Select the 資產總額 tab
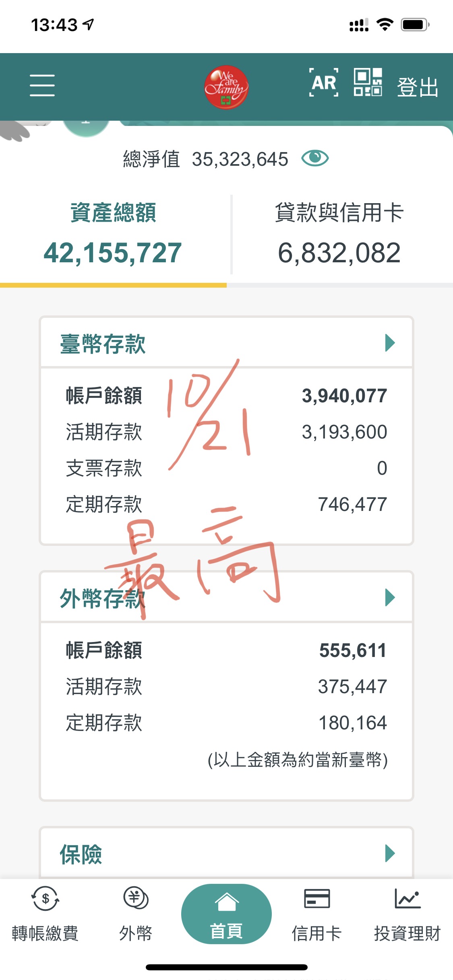 click(x=113, y=233)
